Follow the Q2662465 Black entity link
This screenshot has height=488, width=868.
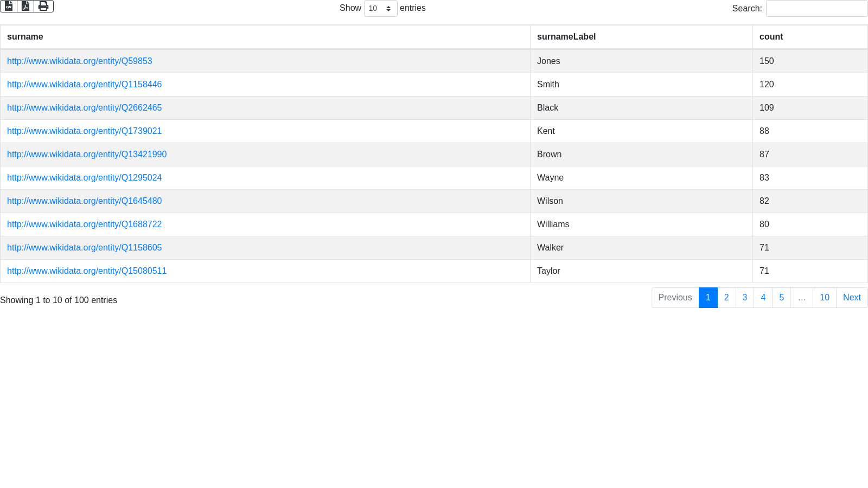pyautogui.click(x=84, y=108)
